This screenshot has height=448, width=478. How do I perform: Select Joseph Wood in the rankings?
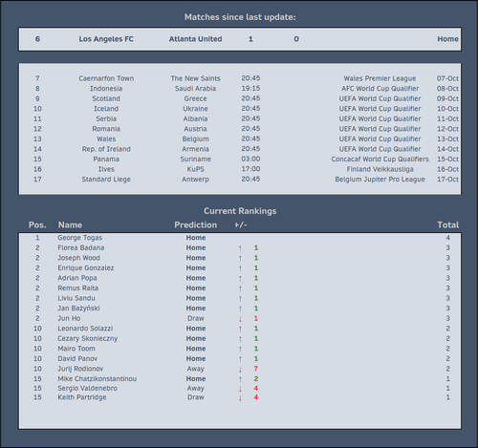[x=78, y=258]
